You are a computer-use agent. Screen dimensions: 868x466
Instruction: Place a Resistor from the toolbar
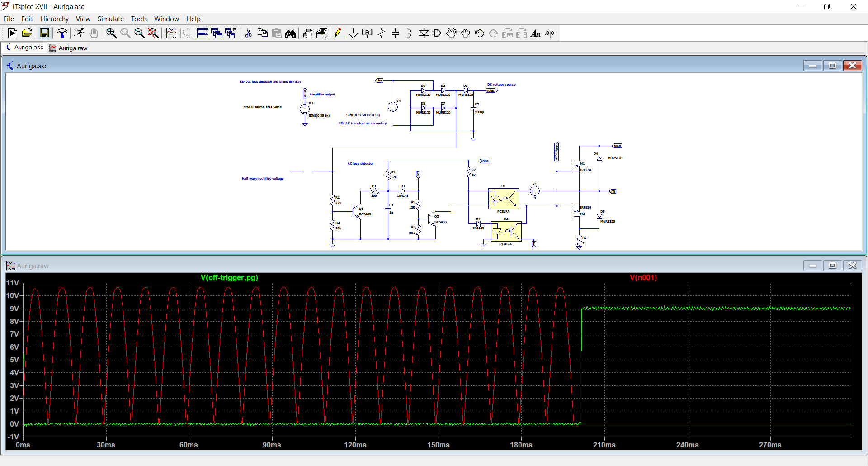[x=382, y=33]
